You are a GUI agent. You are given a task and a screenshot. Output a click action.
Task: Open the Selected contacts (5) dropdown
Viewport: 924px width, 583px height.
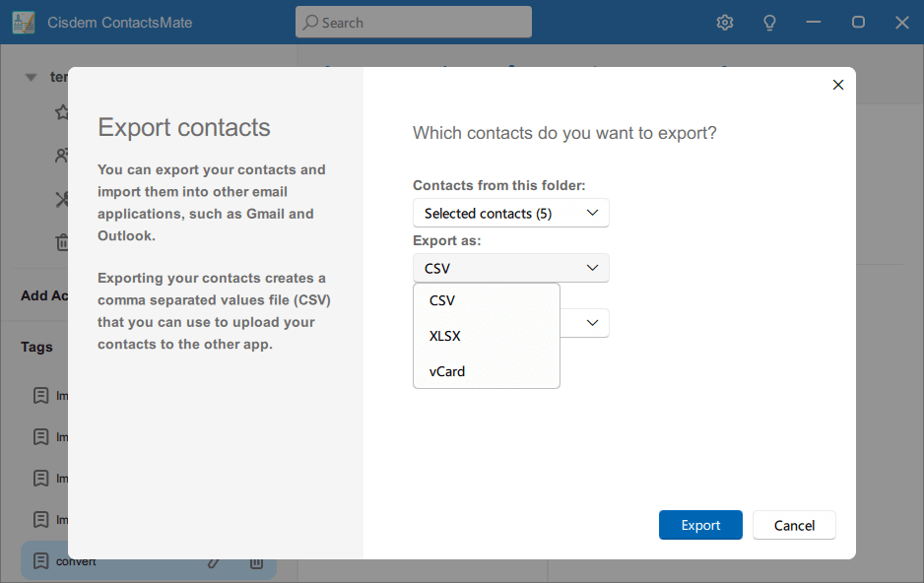click(x=510, y=213)
